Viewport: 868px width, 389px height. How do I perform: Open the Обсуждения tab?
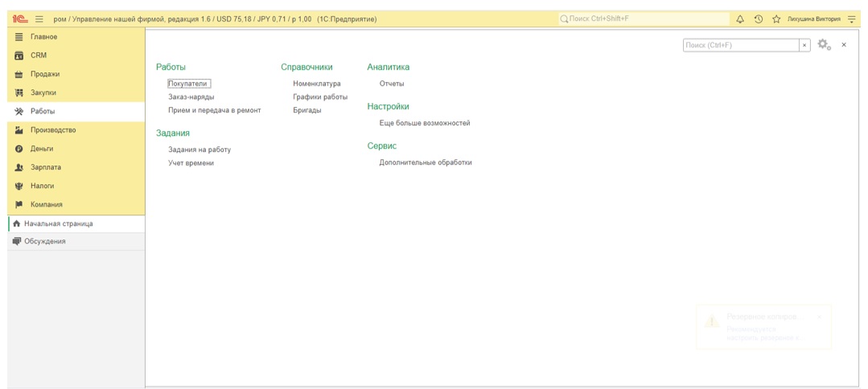45,241
